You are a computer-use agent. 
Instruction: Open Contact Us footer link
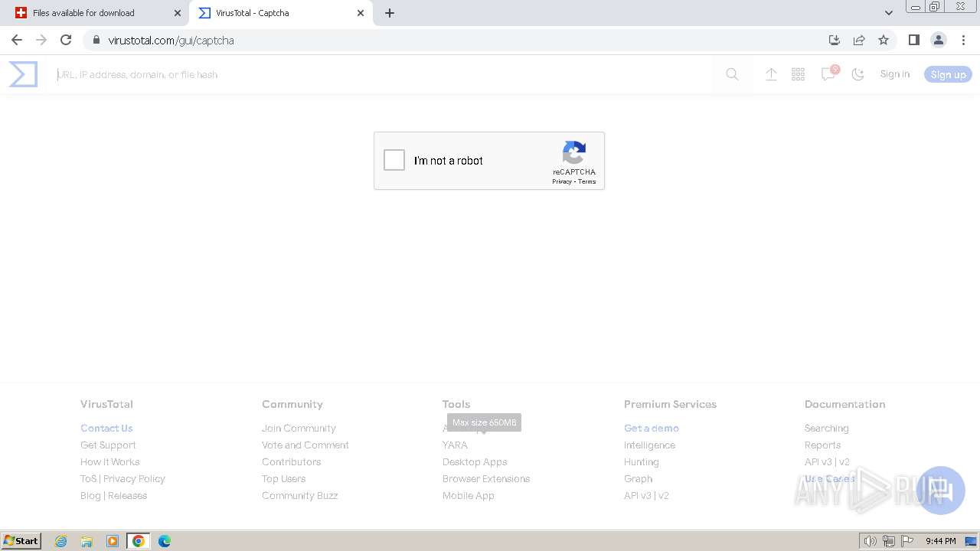pyautogui.click(x=106, y=428)
